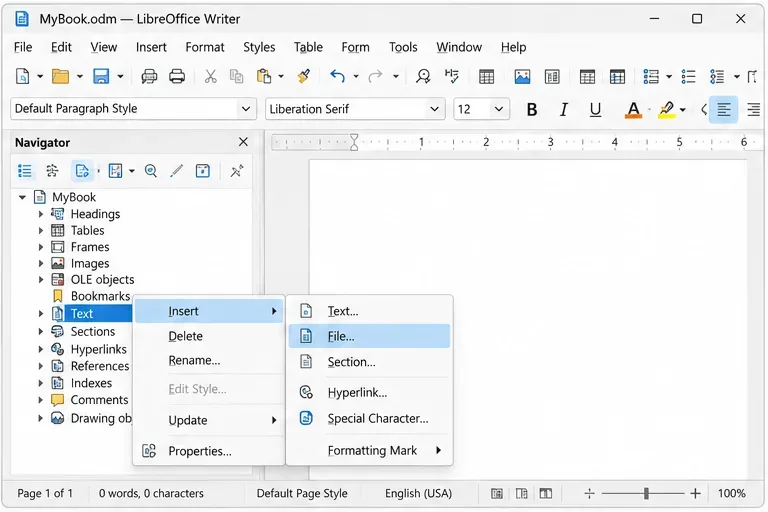Collapse the MyBook tree node
The width and height of the screenshot is (768, 512).
22,197
